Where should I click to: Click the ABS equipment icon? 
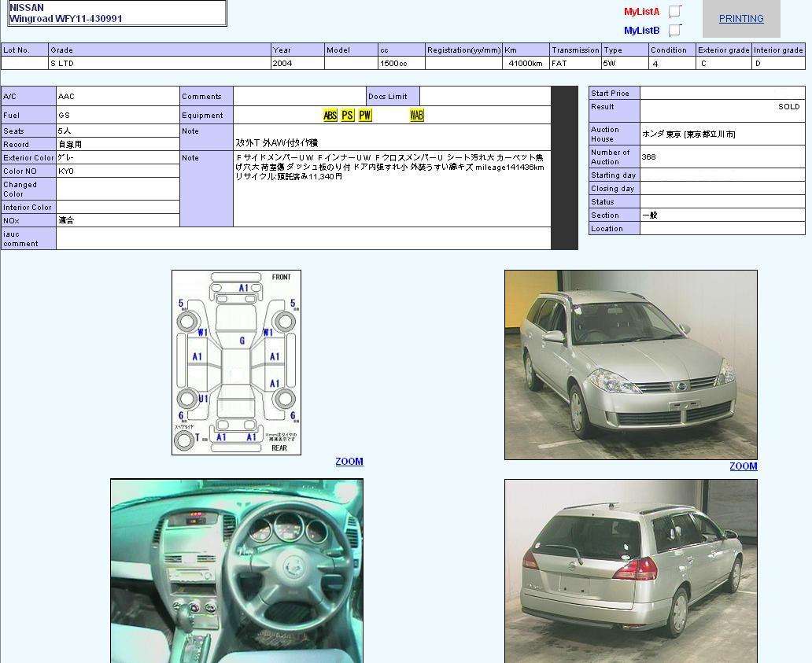(x=330, y=115)
